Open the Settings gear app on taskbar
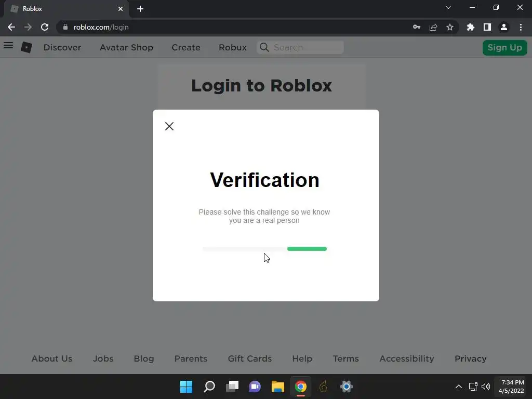 [x=347, y=387]
